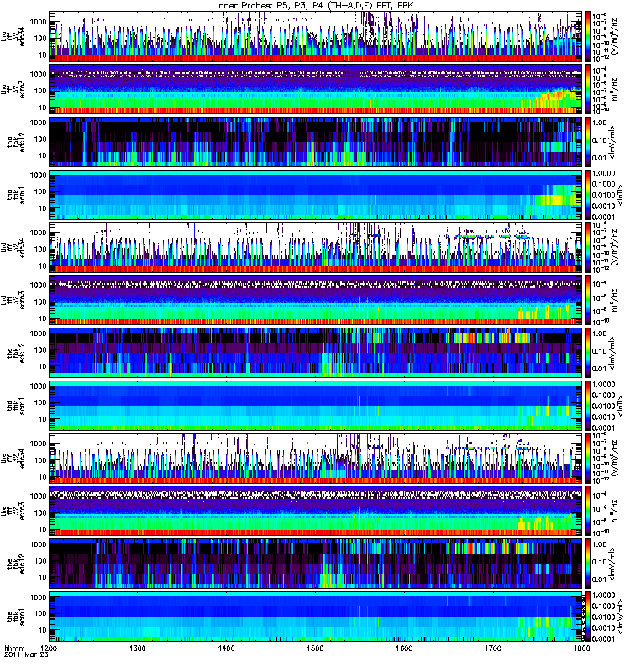Click color bar beside thd fbk scm1 panel
The width and height of the screenshot is (630, 672).
[x=588, y=406]
